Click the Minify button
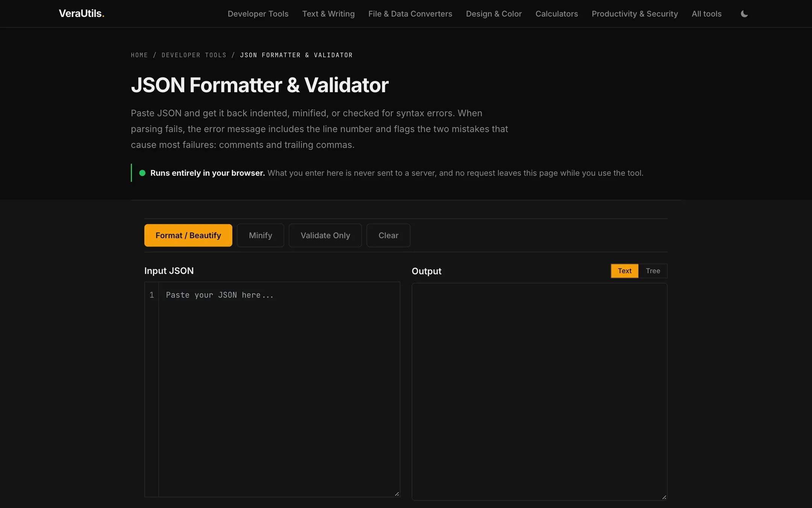The height and width of the screenshot is (508, 812). pos(260,235)
